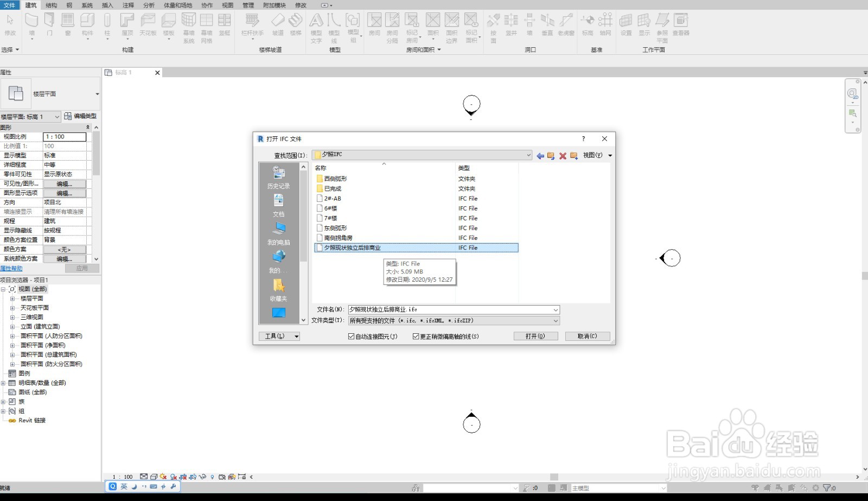The image size is (868, 501).
Task: Switch to the 体量和场地 ribbon tab
Action: coord(178,5)
